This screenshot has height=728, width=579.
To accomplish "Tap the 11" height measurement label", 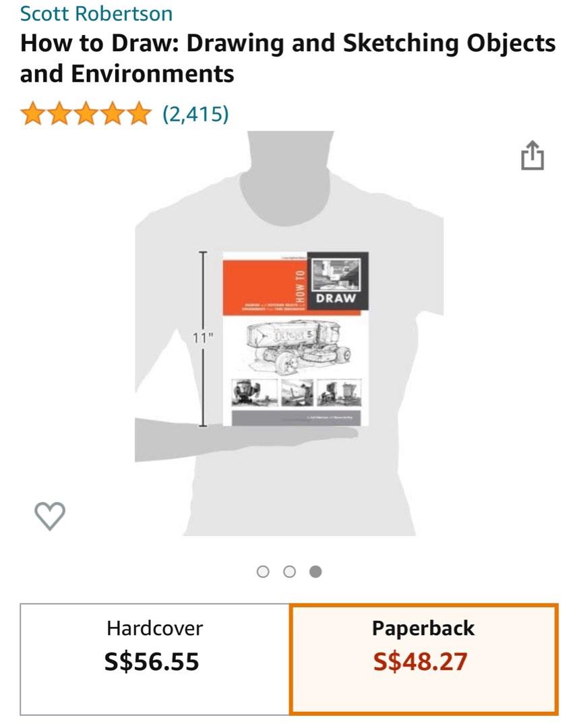I will click(202, 338).
